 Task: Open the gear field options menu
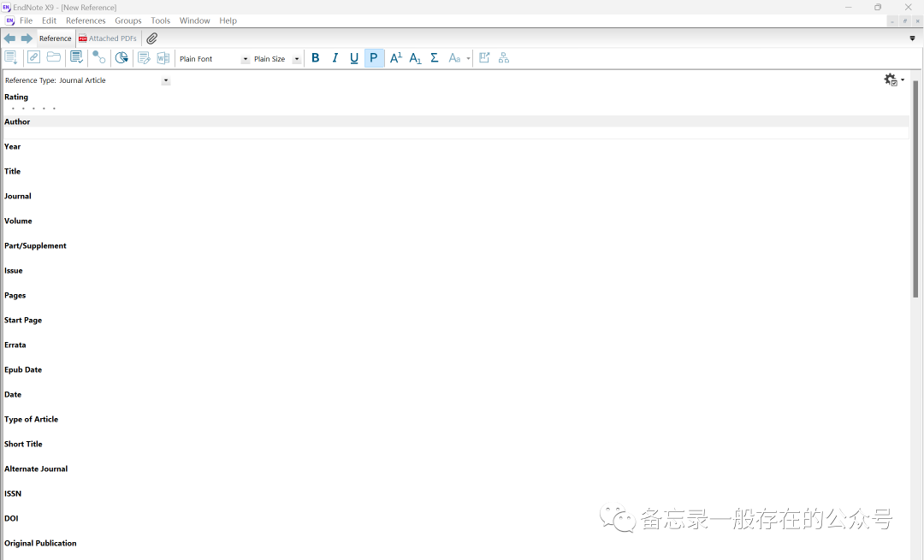(894, 80)
